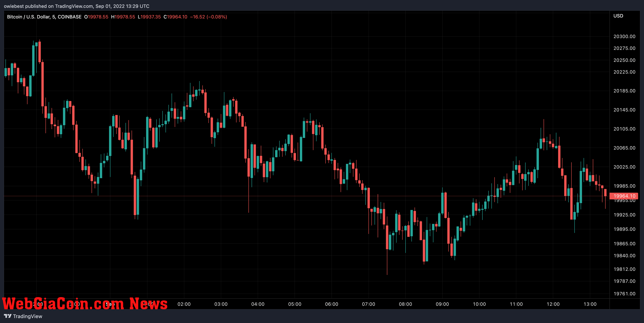This screenshot has height=323, width=644.
Task: Click the high value H19978.55
Action: 123,17
